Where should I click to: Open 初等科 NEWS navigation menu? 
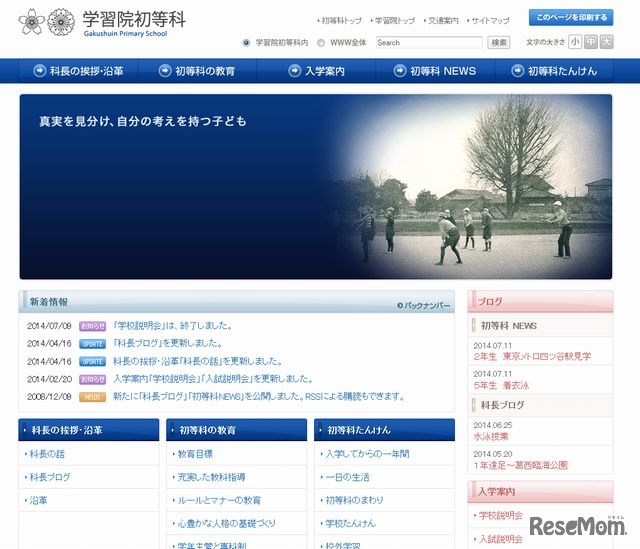(435, 71)
